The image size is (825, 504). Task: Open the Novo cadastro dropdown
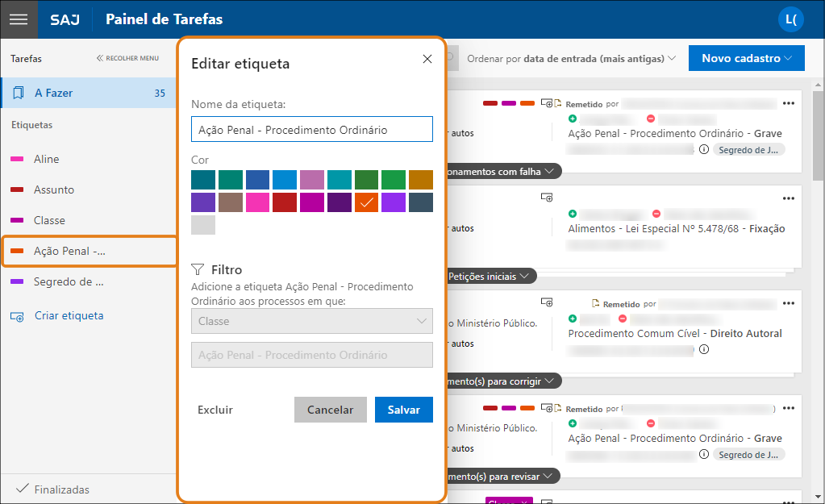[x=746, y=59]
